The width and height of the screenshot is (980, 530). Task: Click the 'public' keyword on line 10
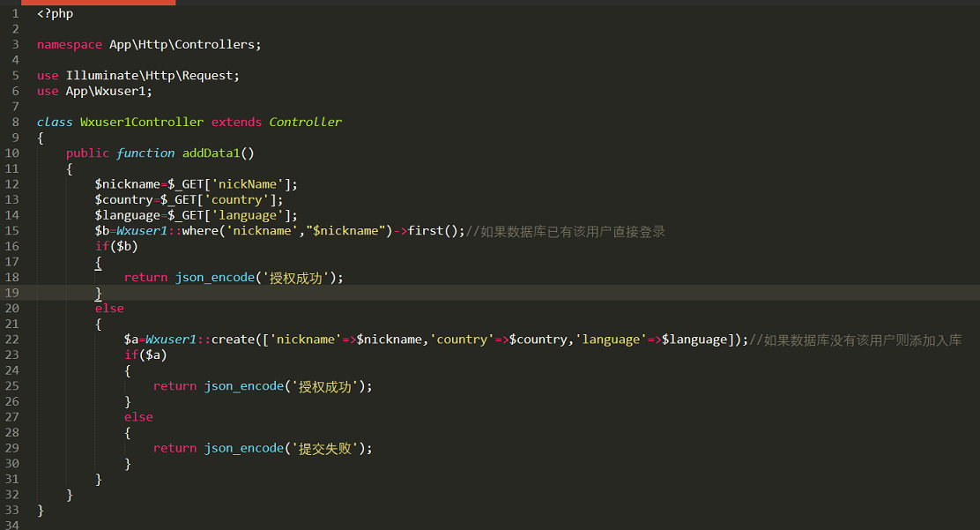(87, 153)
